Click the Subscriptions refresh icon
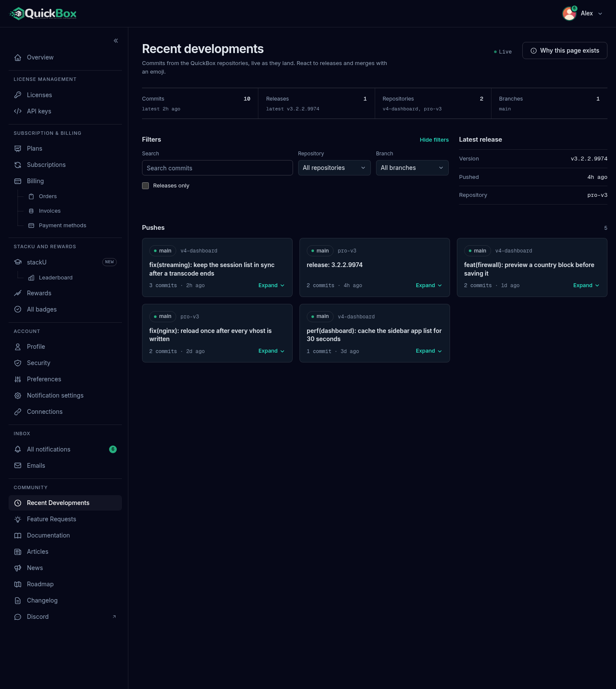 [18, 165]
